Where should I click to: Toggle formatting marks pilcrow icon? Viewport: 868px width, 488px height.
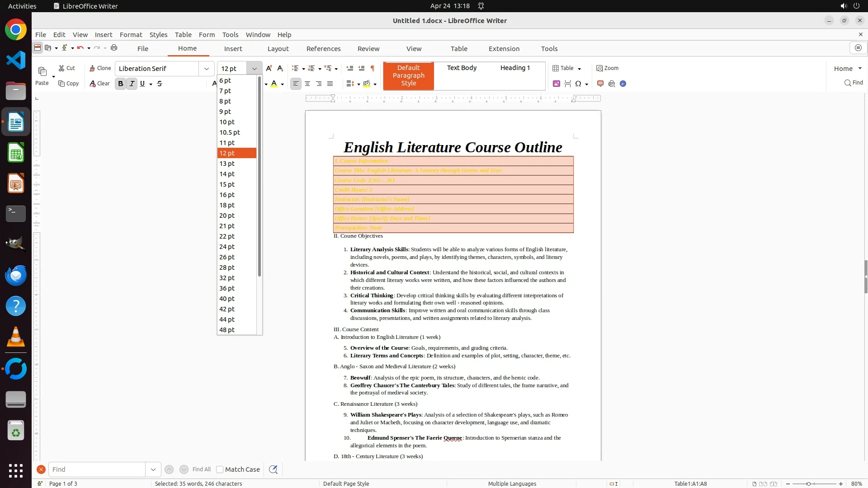373,68
